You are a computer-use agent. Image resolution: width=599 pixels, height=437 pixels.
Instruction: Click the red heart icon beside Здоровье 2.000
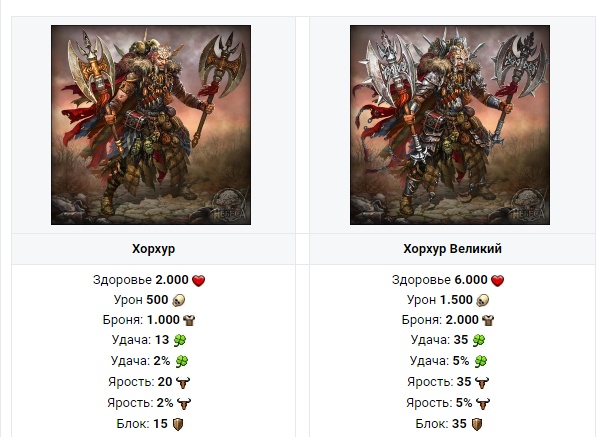click(198, 281)
